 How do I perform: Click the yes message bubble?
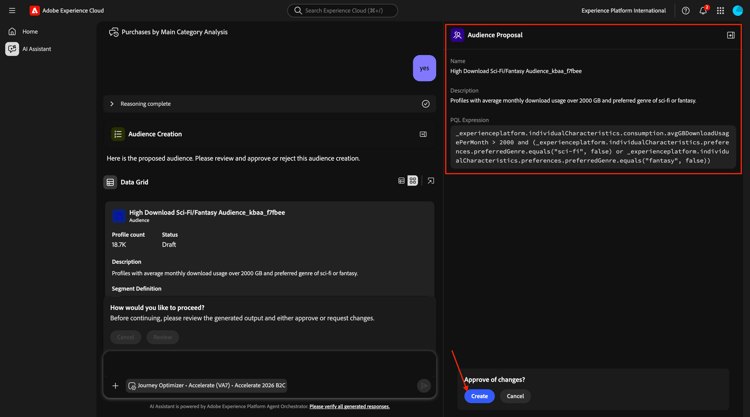pyautogui.click(x=424, y=68)
